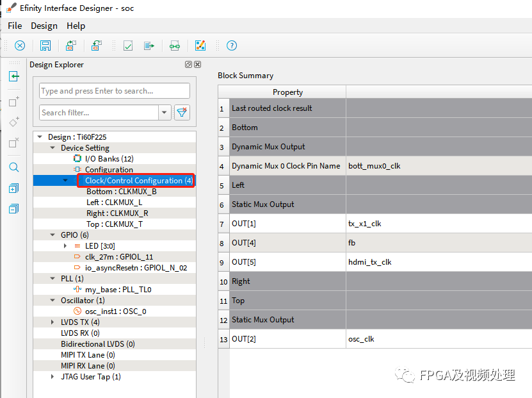Open the Help question mark icon
The height and width of the screenshot is (398, 532).
(232, 46)
